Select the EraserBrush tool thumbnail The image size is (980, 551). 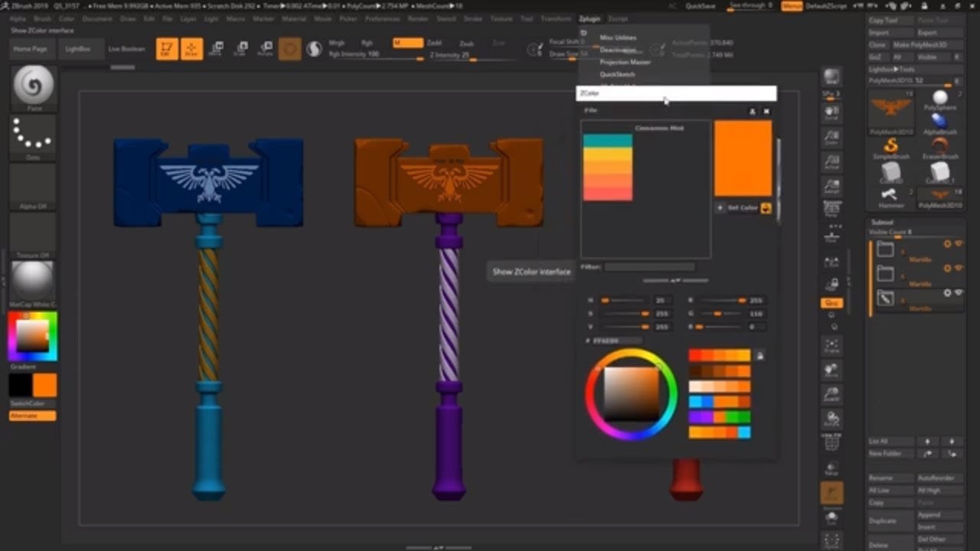point(940,148)
